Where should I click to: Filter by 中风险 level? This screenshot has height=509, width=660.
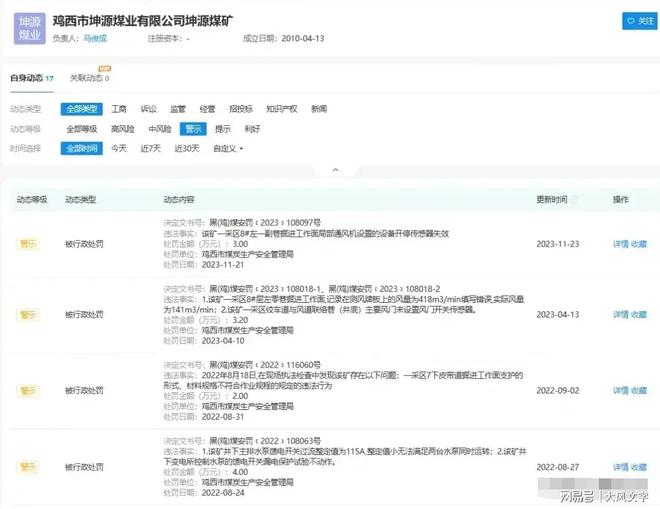160,129
